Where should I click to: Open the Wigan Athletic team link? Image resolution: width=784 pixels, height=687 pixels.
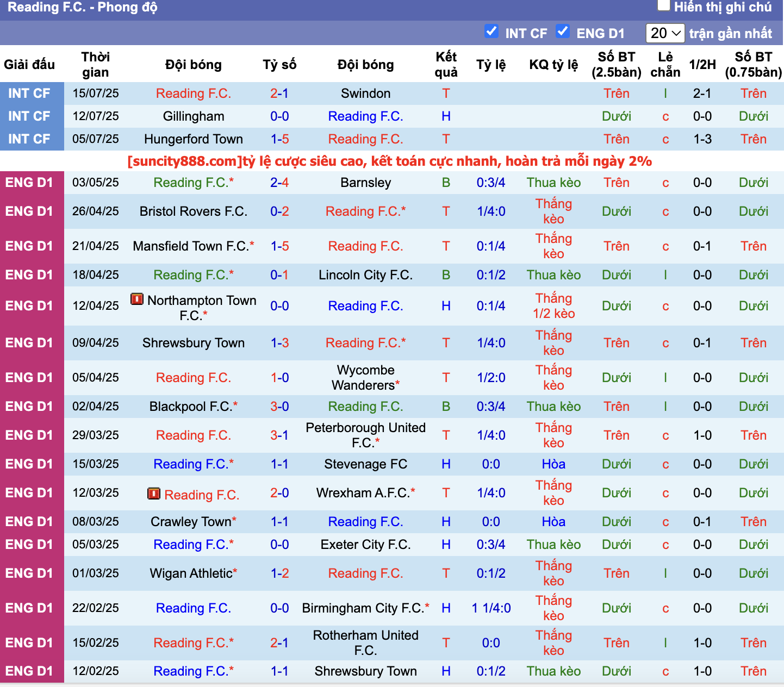pyautogui.click(x=191, y=573)
